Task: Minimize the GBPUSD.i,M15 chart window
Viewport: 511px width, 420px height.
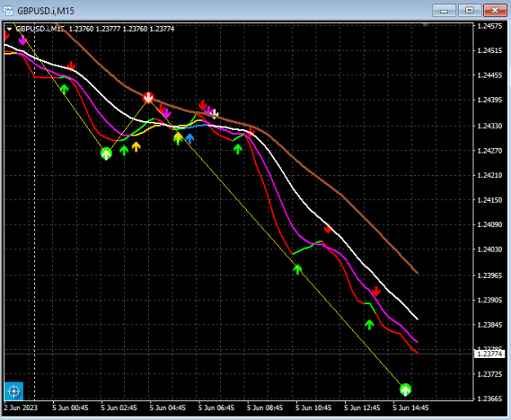Action: pyautogui.click(x=444, y=11)
